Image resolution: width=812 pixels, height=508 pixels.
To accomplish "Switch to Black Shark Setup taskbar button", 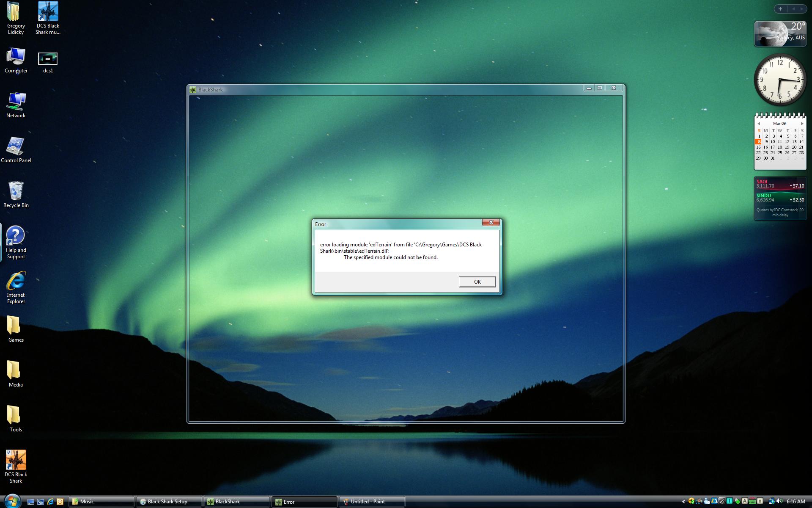I will (169, 502).
